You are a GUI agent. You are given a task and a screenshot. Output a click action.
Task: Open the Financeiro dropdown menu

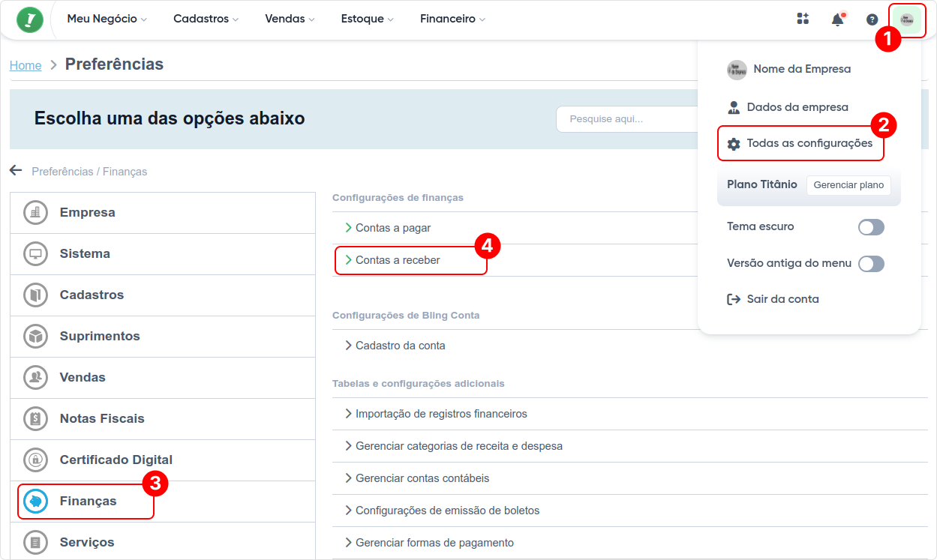tap(453, 19)
